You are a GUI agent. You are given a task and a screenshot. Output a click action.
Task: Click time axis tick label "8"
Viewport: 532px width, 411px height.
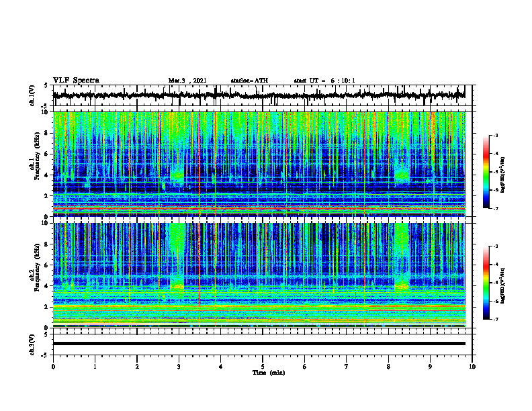click(388, 367)
